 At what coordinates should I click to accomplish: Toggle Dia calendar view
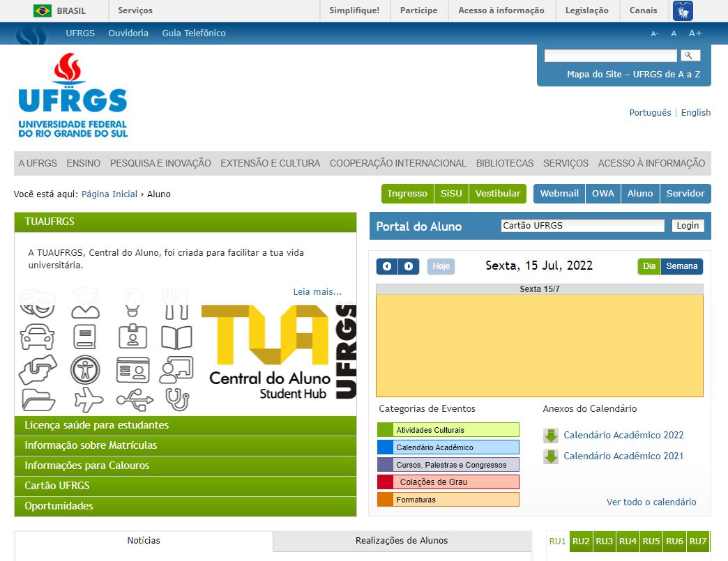tap(649, 266)
